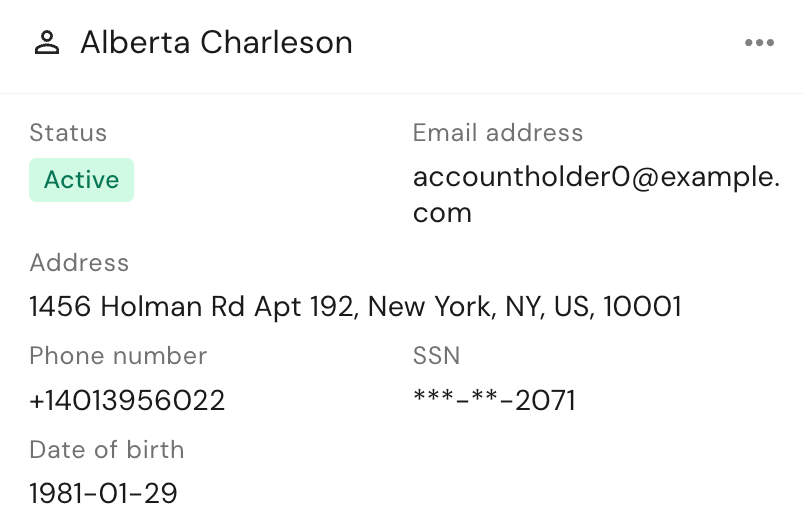Click the Address field label
Image resolution: width=804 pixels, height=532 pixels.
pos(79,263)
